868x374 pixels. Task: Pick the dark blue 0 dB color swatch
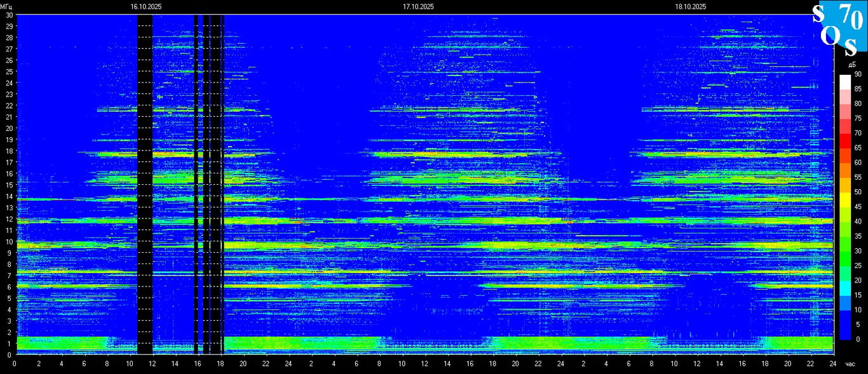click(x=844, y=335)
